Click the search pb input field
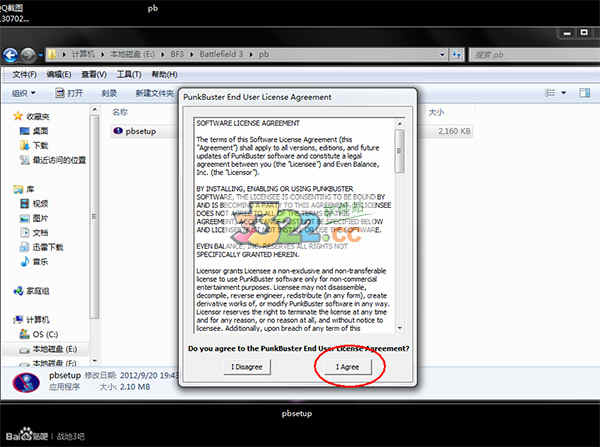 point(534,55)
